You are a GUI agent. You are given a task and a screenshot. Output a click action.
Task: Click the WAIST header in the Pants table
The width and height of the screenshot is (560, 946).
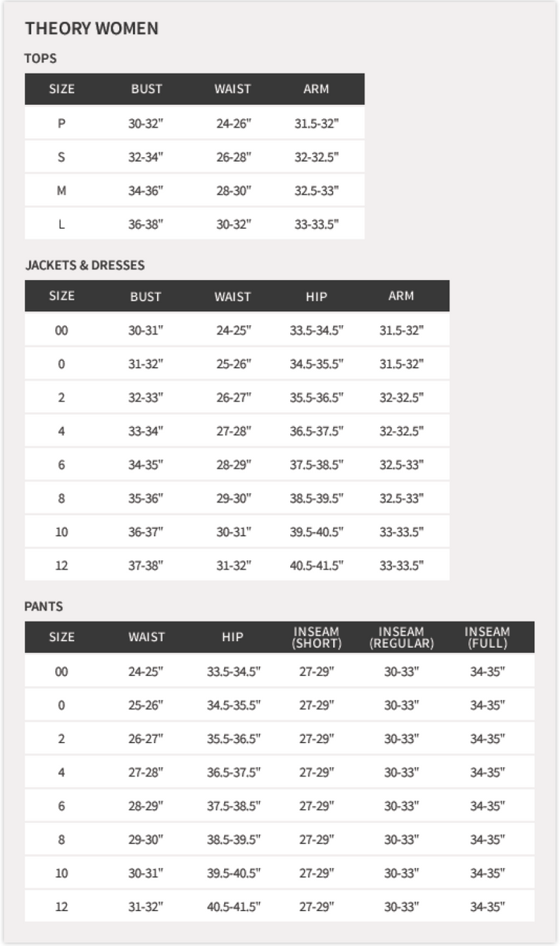coord(146,637)
